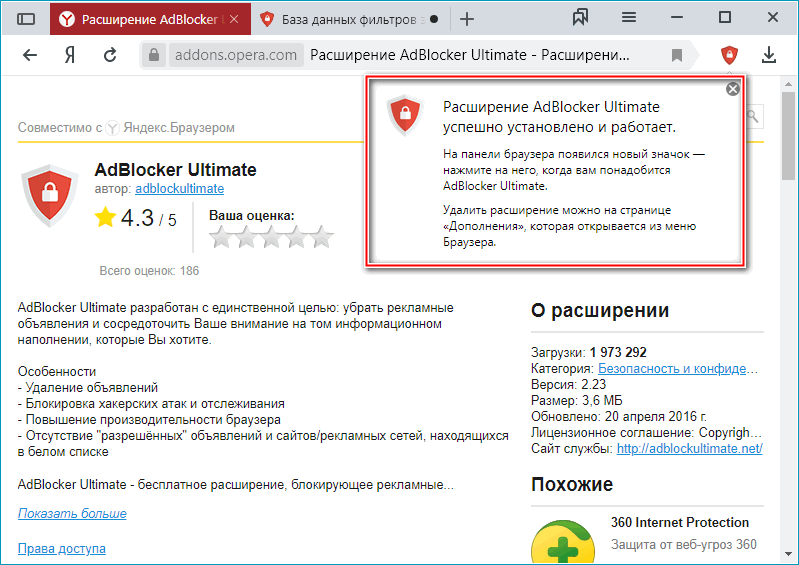Rate the extension four stars
Screen dimensions: 799x565
point(297,237)
